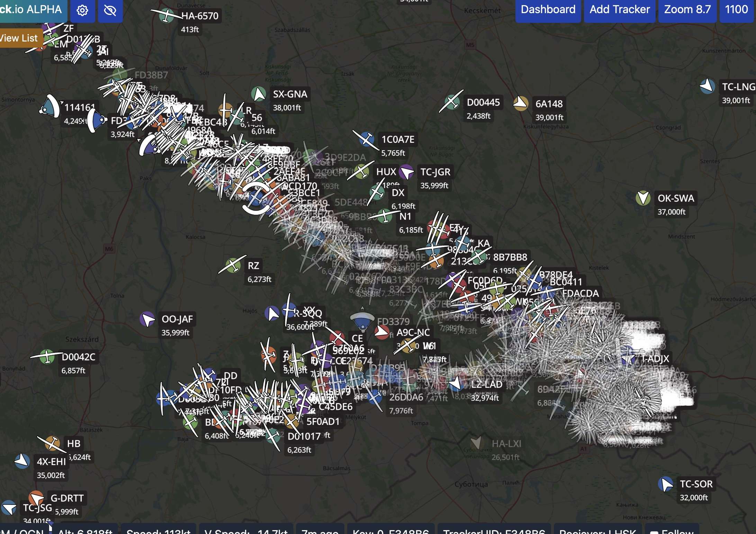
Task: Toggle the hide-labels crossed eye icon
Action: point(110,10)
